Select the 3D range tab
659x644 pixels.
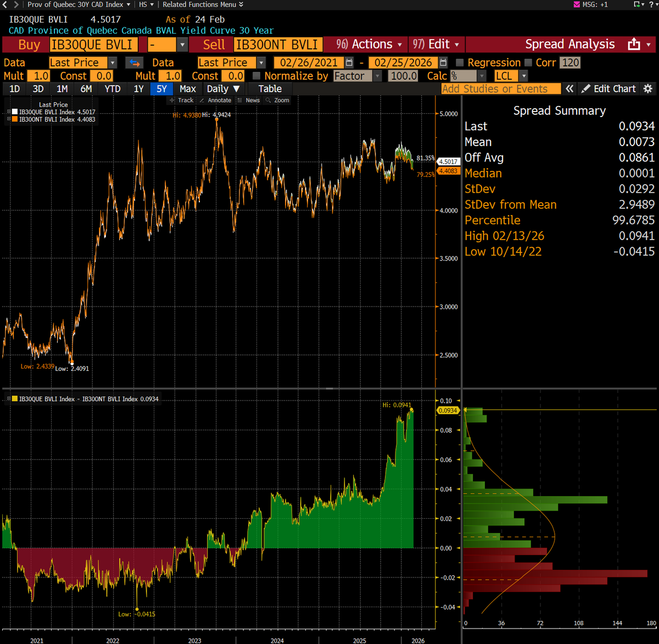pos(38,89)
